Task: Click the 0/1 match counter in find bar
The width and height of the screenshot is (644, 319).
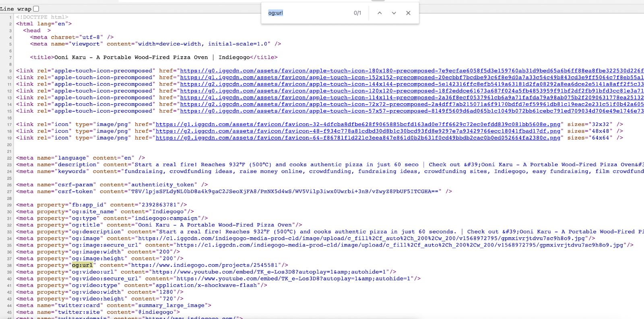Action: (357, 13)
